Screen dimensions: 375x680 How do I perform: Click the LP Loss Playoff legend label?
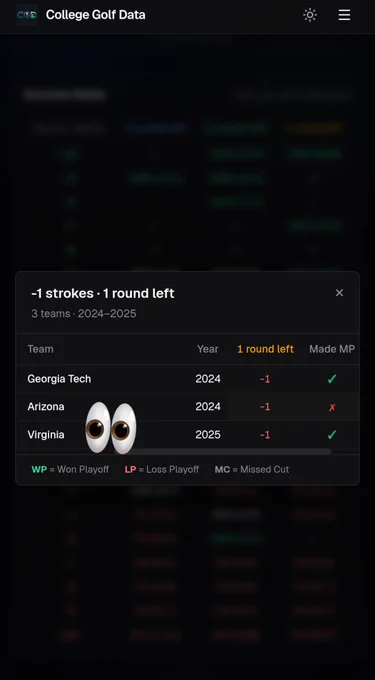pyautogui.click(x=162, y=470)
